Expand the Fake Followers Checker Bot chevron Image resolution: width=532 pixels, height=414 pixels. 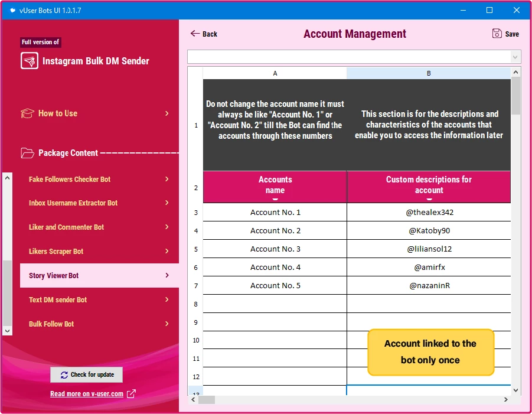[x=167, y=179]
